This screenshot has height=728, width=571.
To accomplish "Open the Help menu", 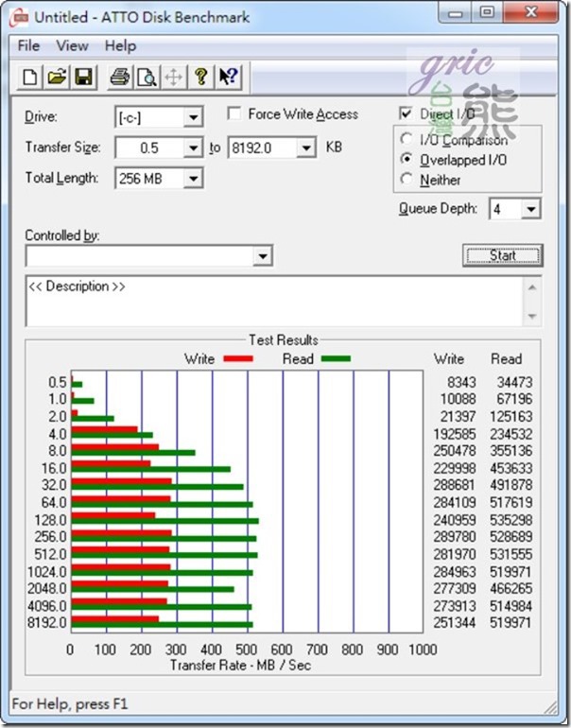I will (x=120, y=46).
